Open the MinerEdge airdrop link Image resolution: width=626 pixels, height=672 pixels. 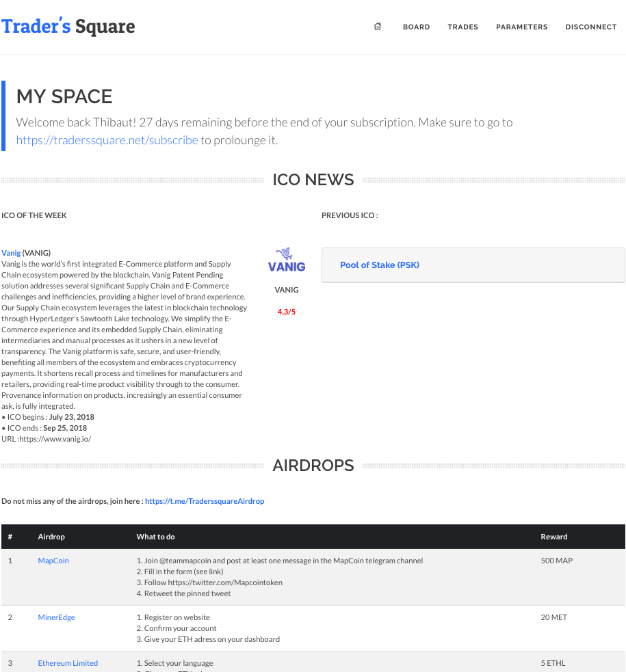pos(56,617)
